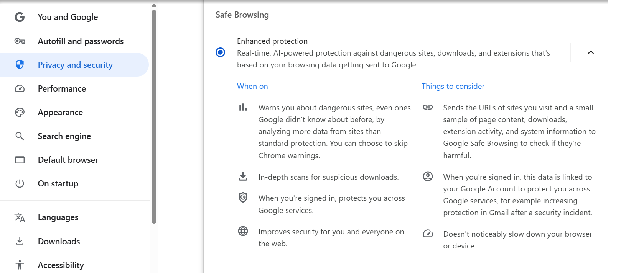
Task: Click the browser window icon beside Default browser
Action: click(20, 160)
